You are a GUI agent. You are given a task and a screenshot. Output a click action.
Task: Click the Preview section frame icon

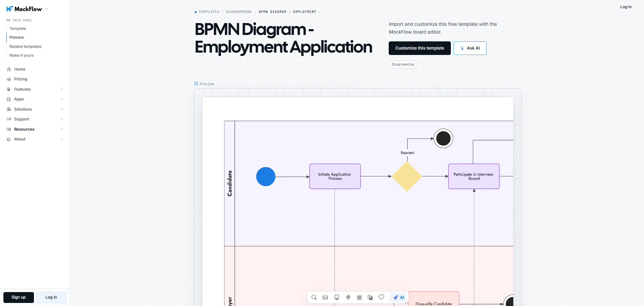point(196,83)
